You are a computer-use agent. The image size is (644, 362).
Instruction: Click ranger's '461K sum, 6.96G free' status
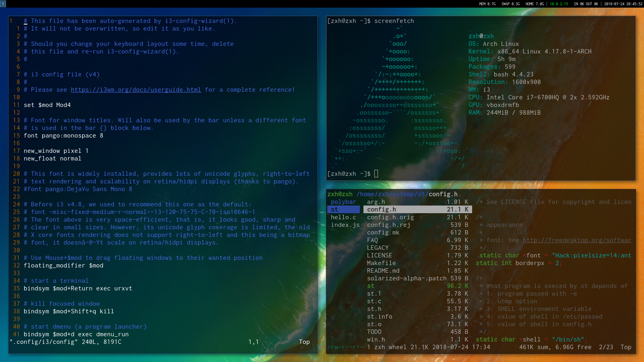click(555, 347)
